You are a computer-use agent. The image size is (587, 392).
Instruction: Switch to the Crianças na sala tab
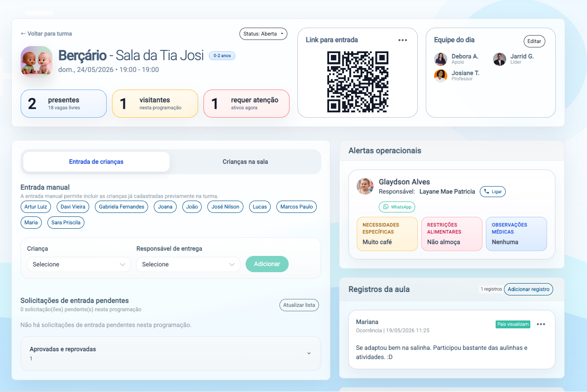tap(245, 162)
